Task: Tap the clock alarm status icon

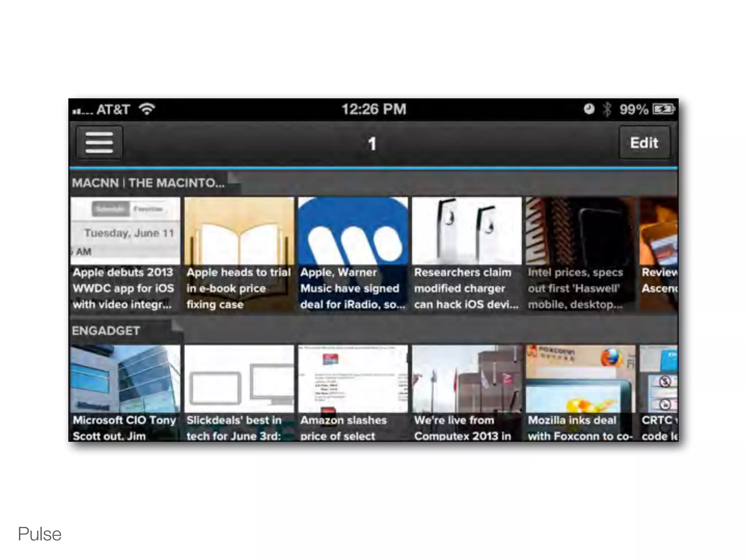Action: (589, 109)
